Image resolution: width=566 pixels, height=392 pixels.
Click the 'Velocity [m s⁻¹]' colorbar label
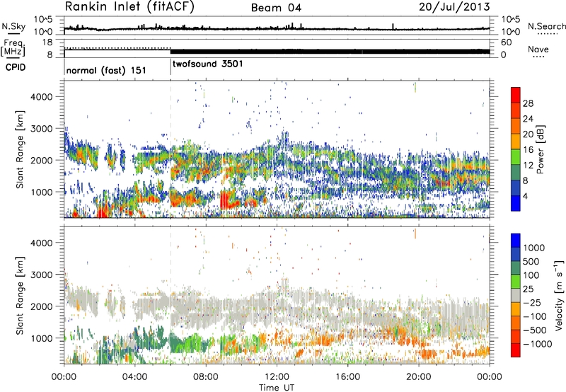pos(559,295)
